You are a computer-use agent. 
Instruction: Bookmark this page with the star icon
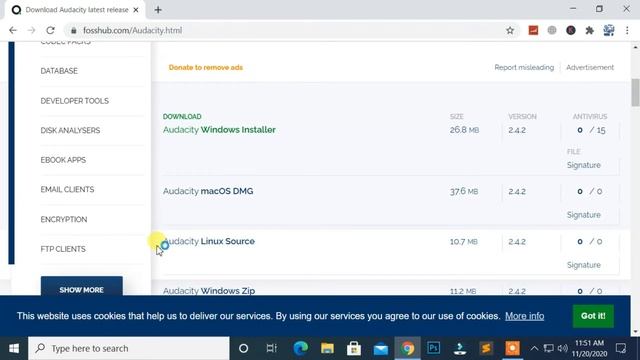[x=510, y=30]
